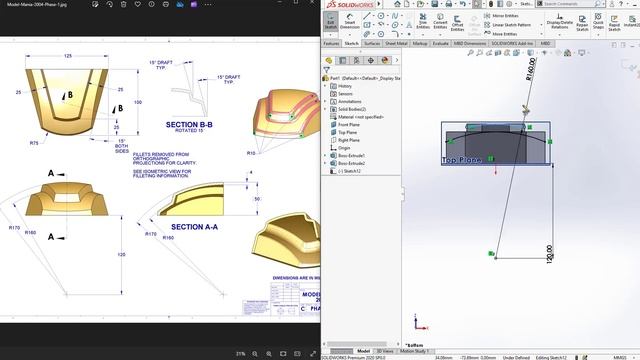Click the Trim Entities tool

423,21
